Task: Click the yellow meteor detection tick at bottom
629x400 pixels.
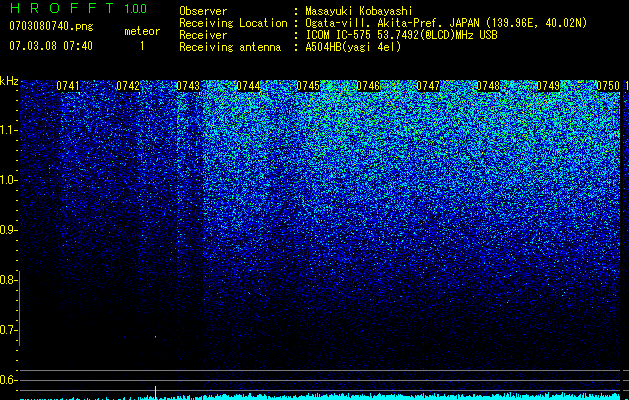Action: 156,392
